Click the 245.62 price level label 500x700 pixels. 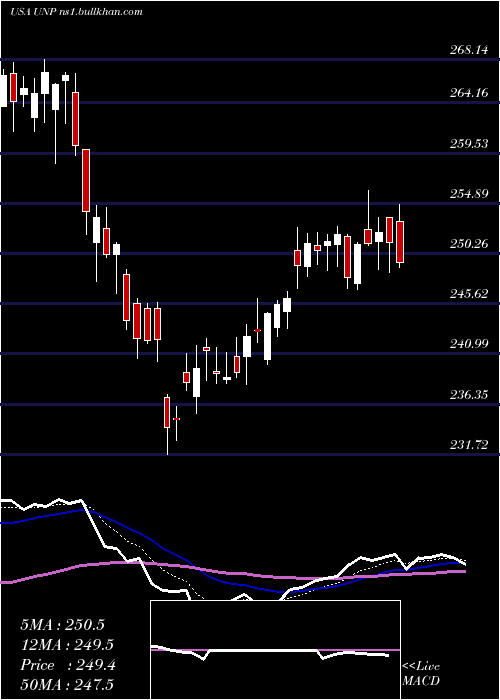coord(469,294)
